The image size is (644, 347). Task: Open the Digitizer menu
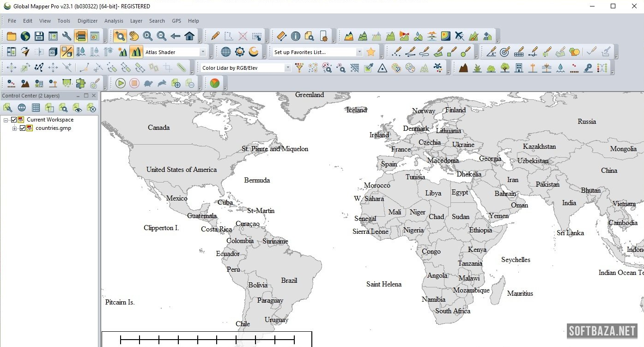pyautogui.click(x=87, y=21)
